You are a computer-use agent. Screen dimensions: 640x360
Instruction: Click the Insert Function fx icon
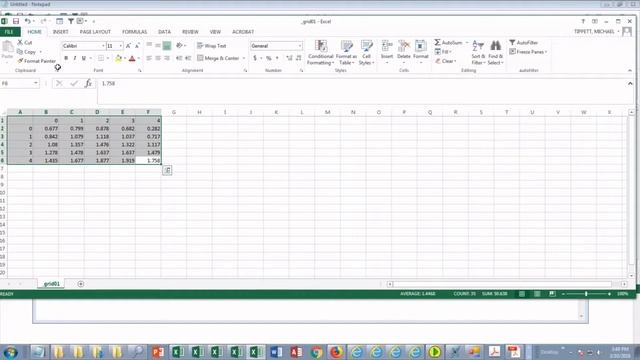pyautogui.click(x=88, y=83)
